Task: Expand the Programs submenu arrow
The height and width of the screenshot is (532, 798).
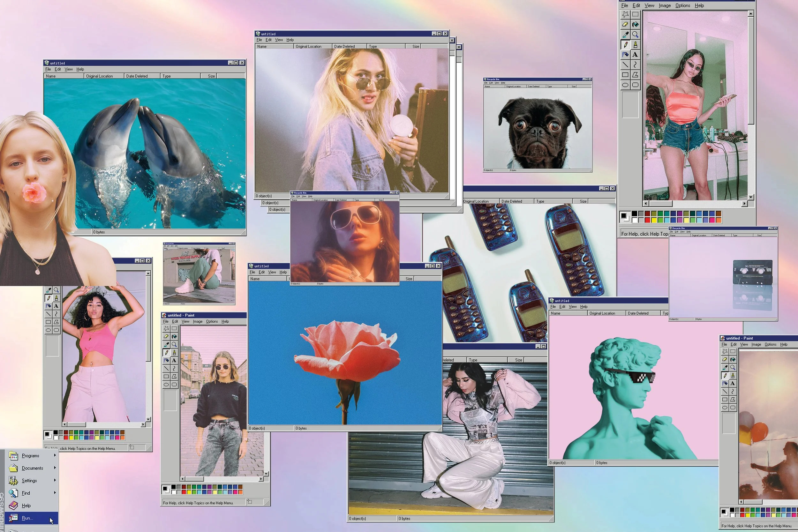Action: [x=55, y=455]
